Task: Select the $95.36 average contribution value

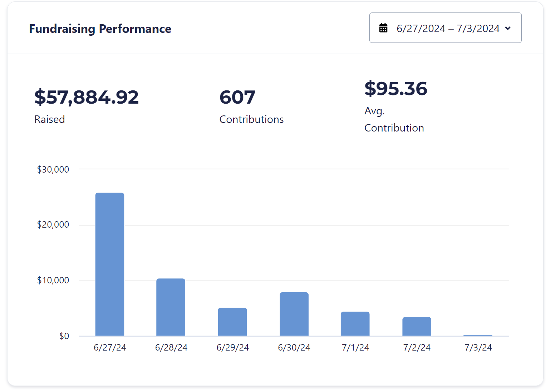Action: pos(396,89)
